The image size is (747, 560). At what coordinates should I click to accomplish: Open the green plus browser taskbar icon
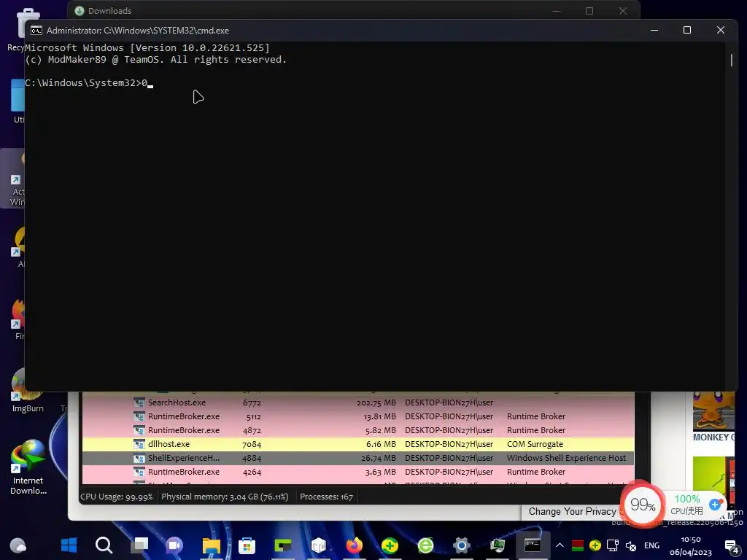(x=390, y=545)
